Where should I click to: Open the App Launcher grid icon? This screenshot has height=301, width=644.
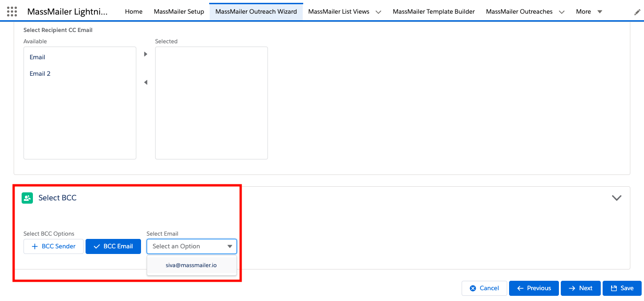[x=12, y=11]
